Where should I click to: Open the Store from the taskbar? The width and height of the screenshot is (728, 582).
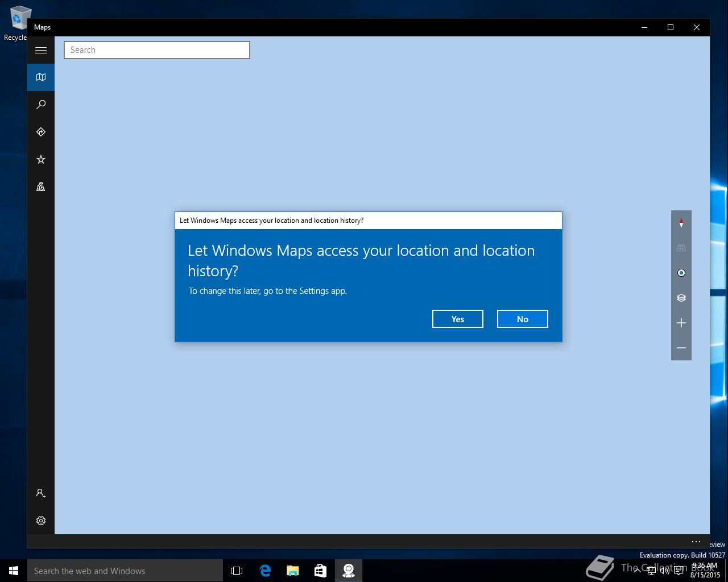321,571
